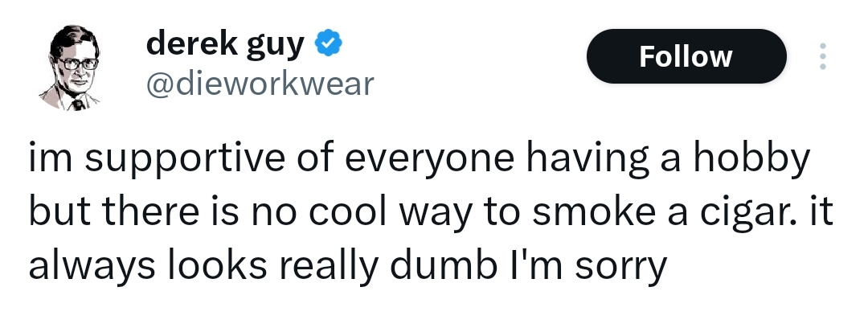Open the derek guy display name link
The width and height of the screenshot is (868, 328).
(x=225, y=45)
